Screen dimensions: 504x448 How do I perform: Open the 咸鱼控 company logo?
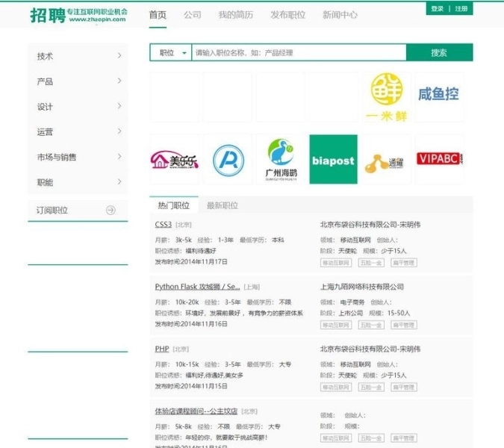(439, 97)
